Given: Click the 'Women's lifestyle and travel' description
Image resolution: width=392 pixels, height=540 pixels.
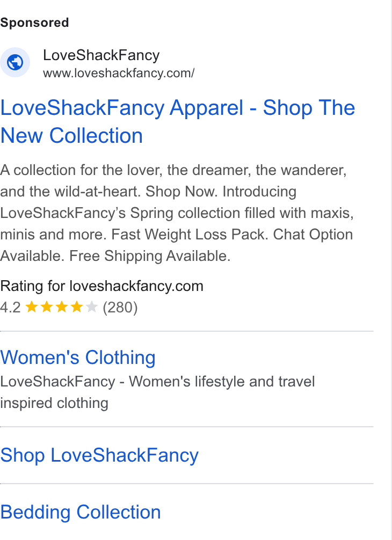Looking at the screenshot, I should 222,382.
